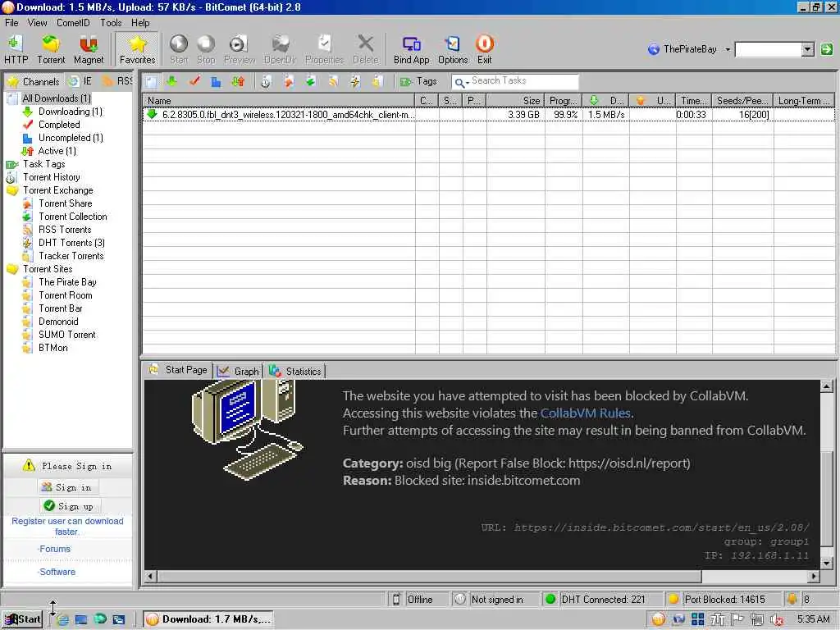Open Search Tasks magnifier dropdown

(x=461, y=82)
